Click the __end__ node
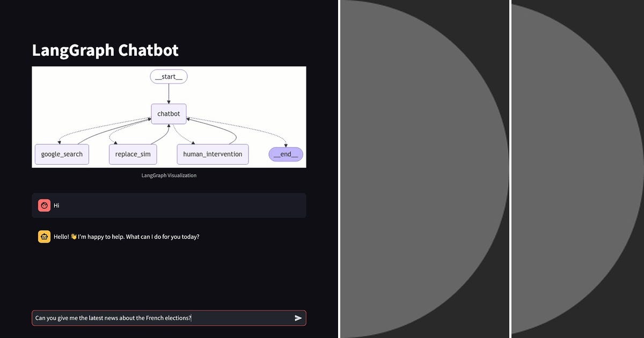644x338 pixels. (x=286, y=154)
